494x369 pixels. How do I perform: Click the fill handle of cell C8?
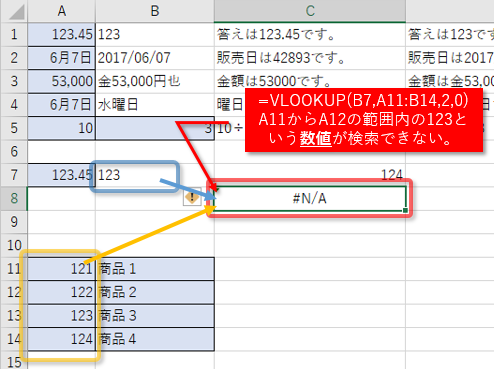[405, 210]
